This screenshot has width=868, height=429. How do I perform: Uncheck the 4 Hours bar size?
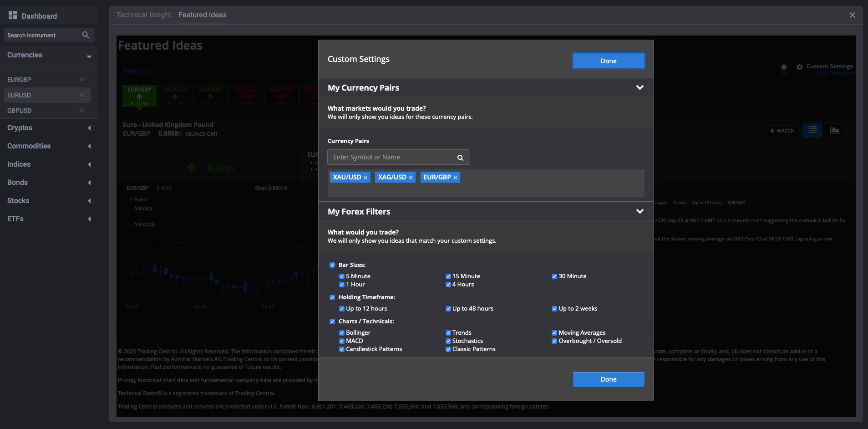448,285
